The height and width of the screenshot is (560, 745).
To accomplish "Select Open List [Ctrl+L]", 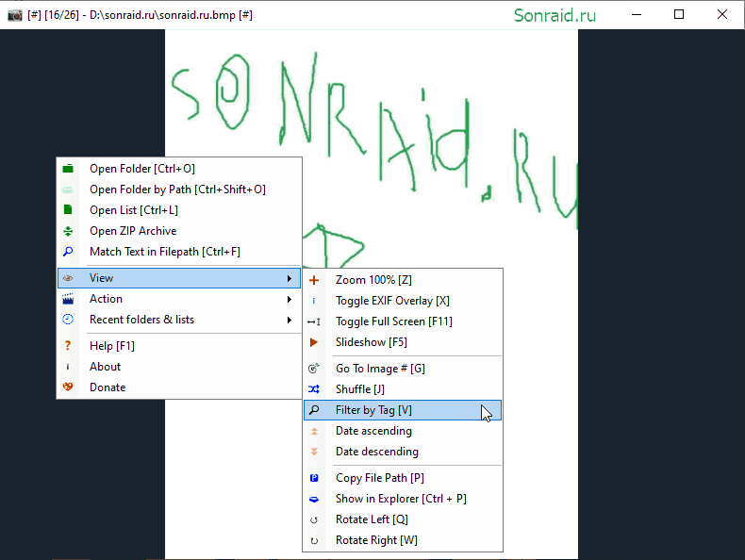I will pos(179,210).
